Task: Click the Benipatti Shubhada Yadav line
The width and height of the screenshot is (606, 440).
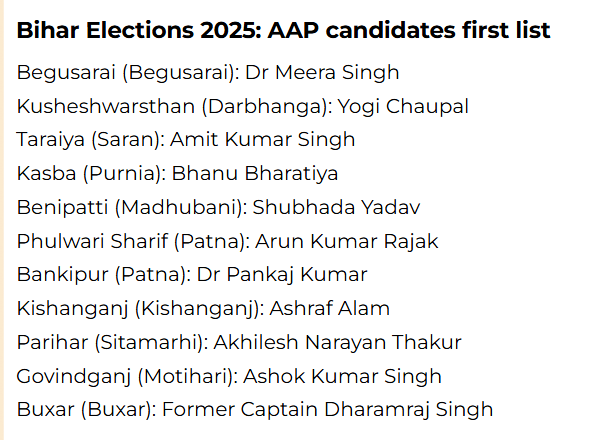Action: 218,207
